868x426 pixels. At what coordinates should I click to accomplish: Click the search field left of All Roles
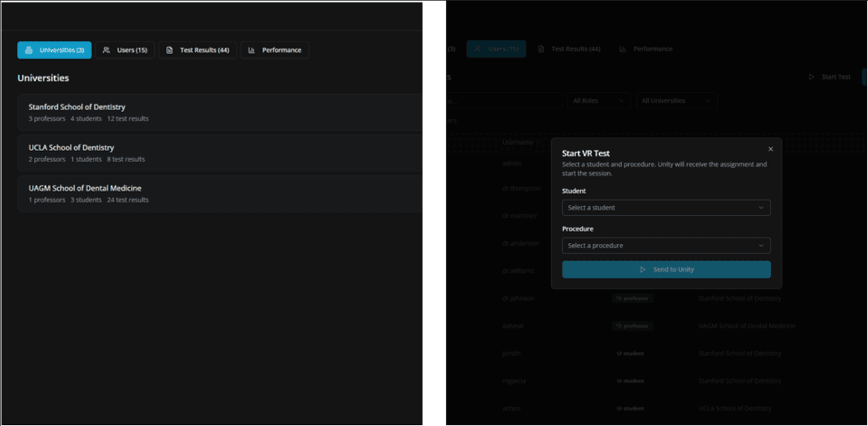click(504, 101)
